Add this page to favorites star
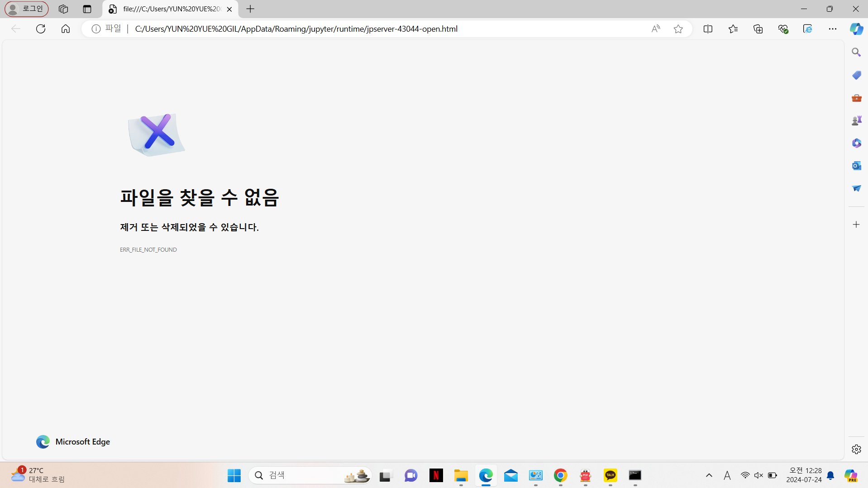This screenshot has width=868, height=488. [678, 29]
